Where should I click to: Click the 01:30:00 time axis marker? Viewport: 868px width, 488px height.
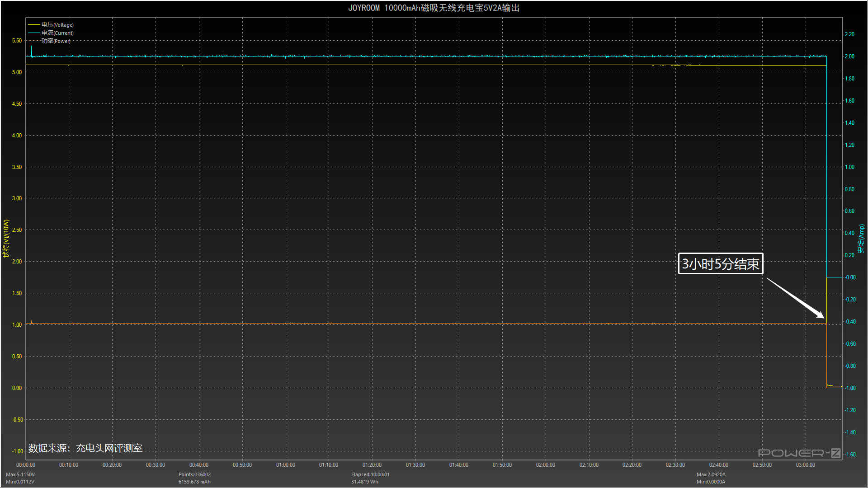tap(415, 465)
